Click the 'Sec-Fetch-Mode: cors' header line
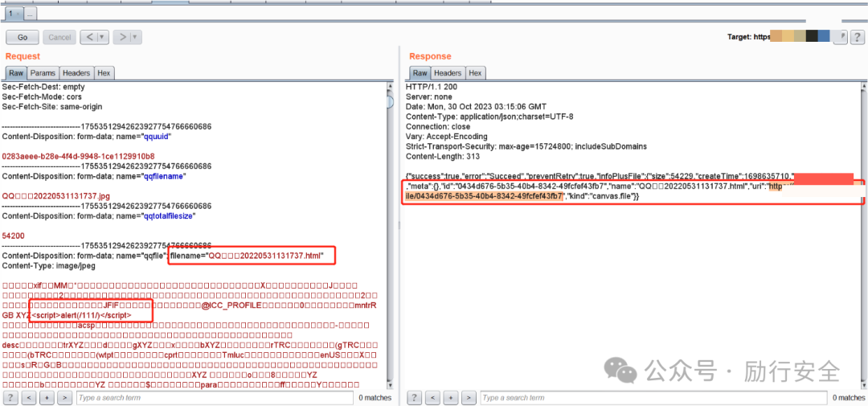Image resolution: width=868 pixels, height=406 pixels. [42, 97]
